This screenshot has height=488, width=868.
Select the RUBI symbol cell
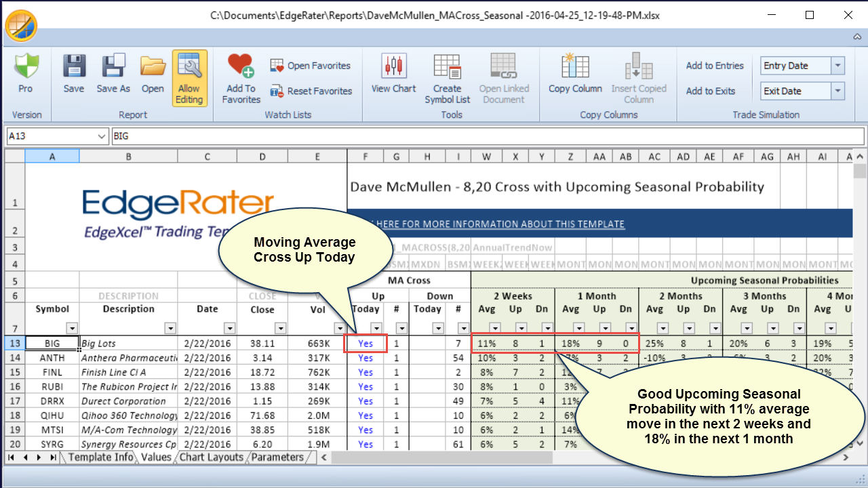click(52, 386)
